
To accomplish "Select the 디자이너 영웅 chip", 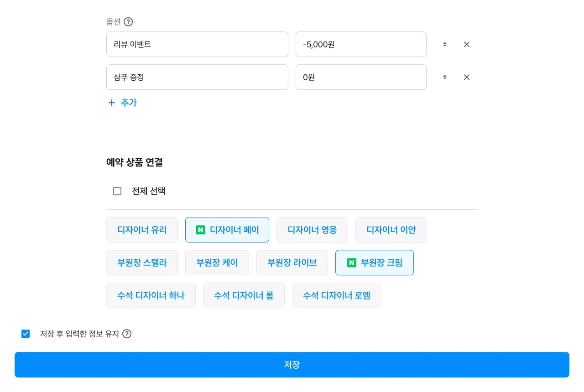I will [312, 230].
